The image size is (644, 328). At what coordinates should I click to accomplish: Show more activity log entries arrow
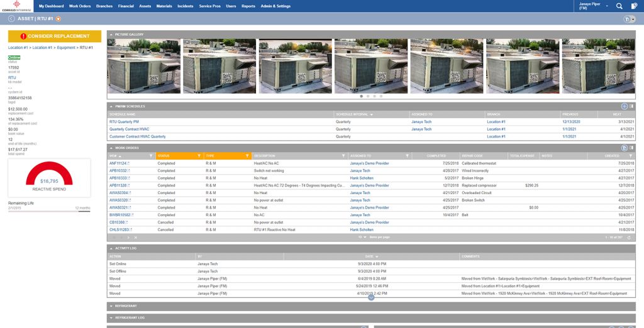pyautogui.click(x=371, y=297)
